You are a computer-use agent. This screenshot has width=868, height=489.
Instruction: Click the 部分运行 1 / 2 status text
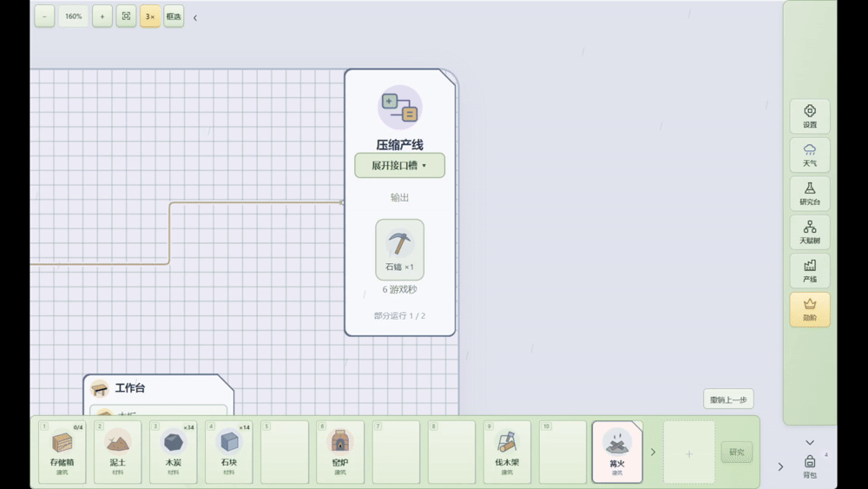point(399,315)
